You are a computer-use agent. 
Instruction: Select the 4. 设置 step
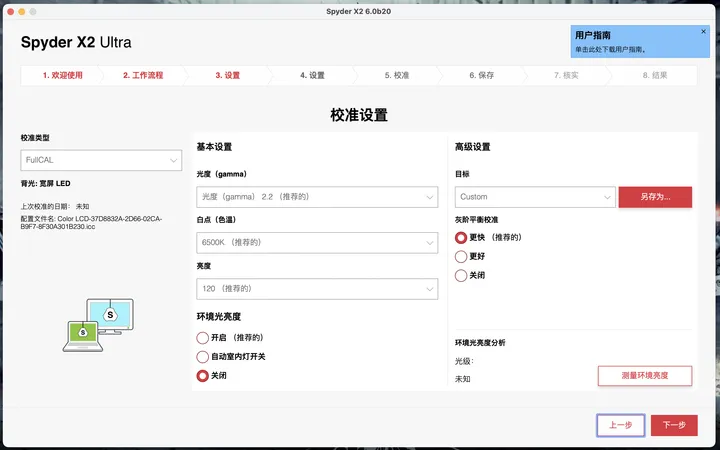pyautogui.click(x=312, y=75)
